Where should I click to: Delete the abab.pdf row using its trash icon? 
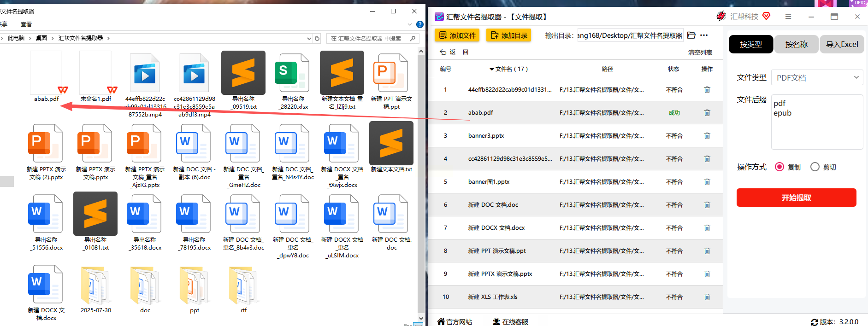coord(707,113)
